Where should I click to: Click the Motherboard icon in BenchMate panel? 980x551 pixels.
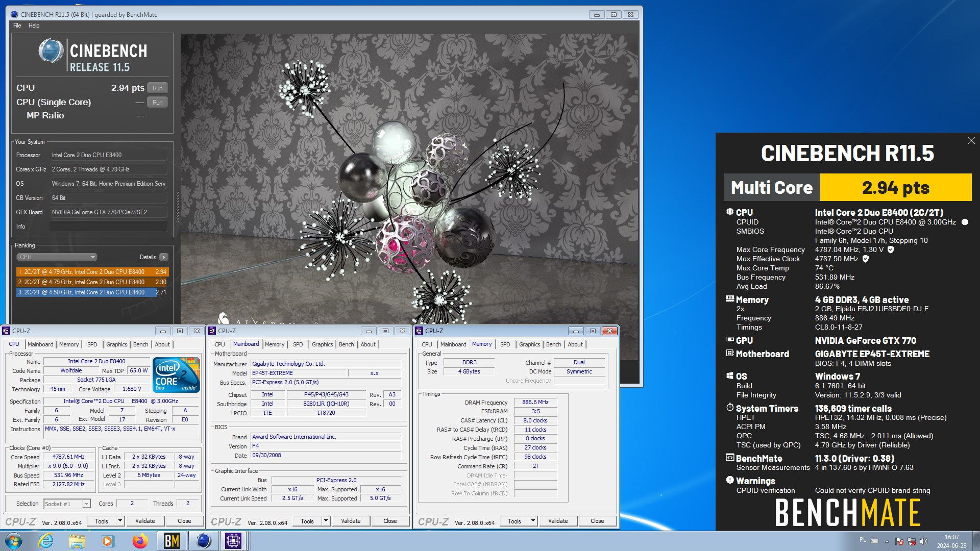[730, 353]
